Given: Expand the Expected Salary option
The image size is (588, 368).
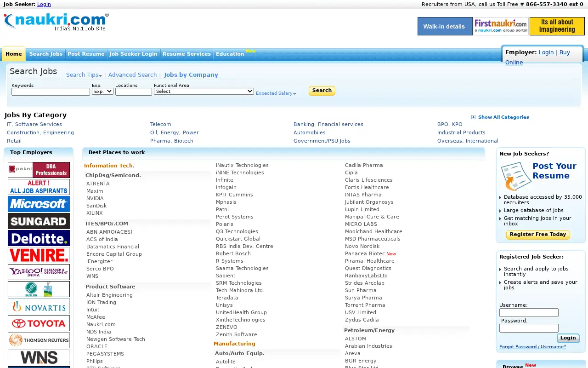Looking at the screenshot, I should pos(276,93).
